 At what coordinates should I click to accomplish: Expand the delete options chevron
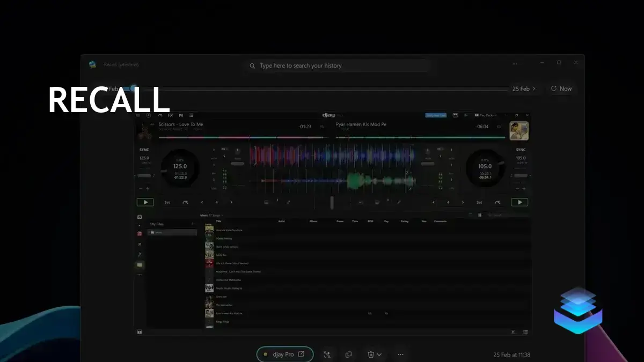[379, 354]
